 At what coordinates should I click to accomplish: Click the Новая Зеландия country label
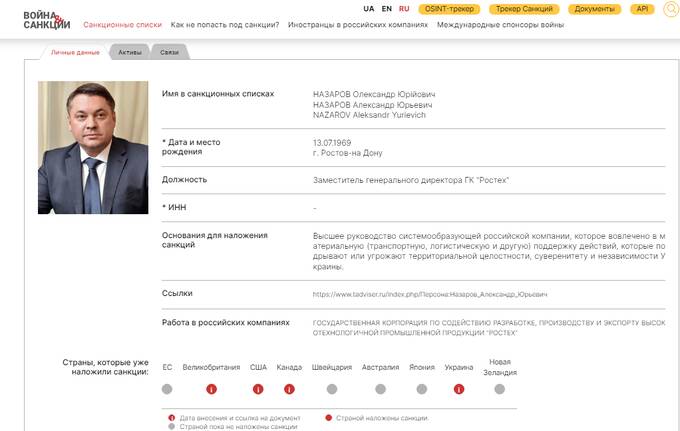500,367
